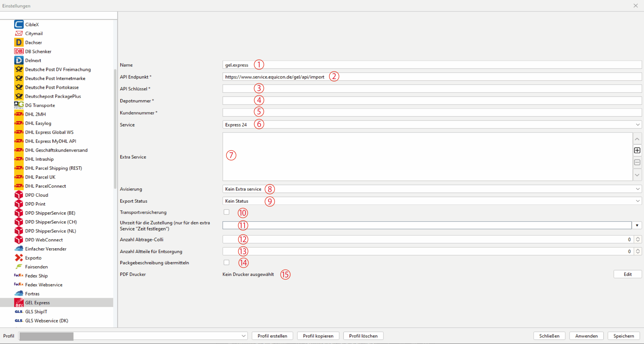This screenshot has width=644, height=344.
Task: Select DHL Express MyDHL API entry
Action: (x=51, y=141)
